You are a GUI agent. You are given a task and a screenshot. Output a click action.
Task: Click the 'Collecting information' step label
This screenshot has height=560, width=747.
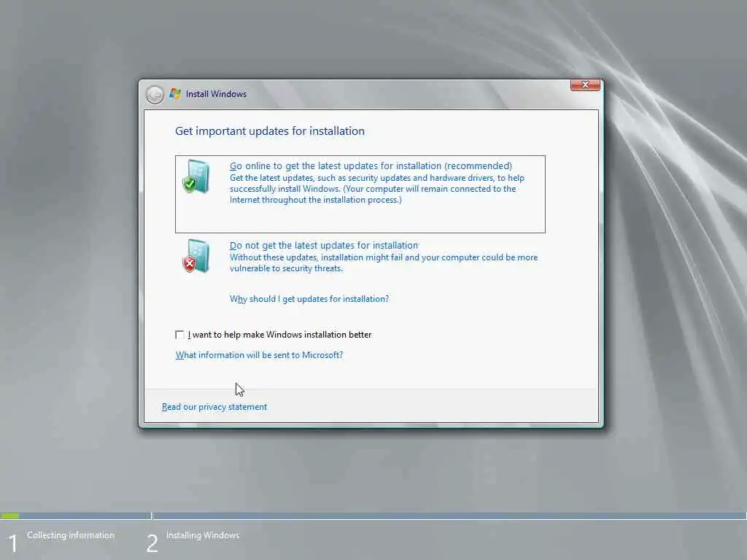coord(71,535)
